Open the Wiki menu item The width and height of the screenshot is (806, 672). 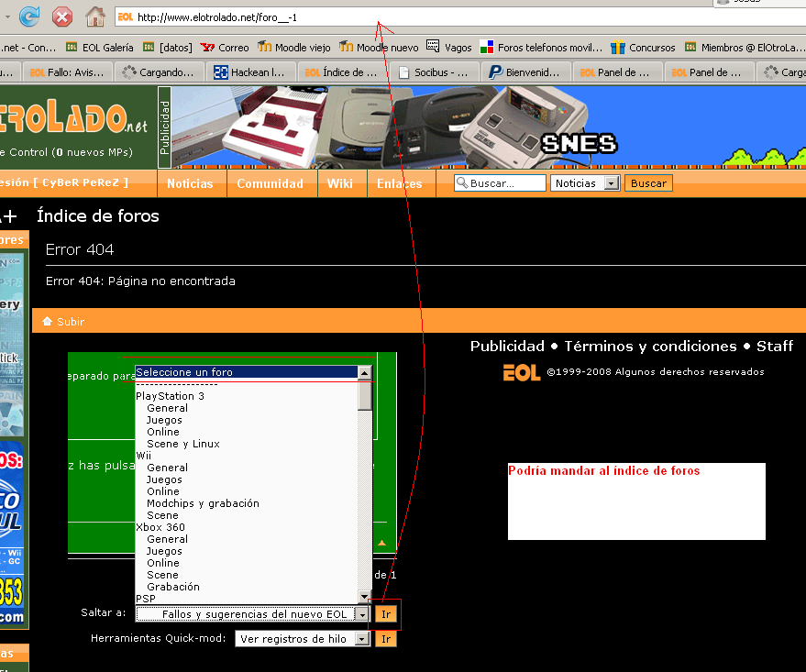point(340,184)
